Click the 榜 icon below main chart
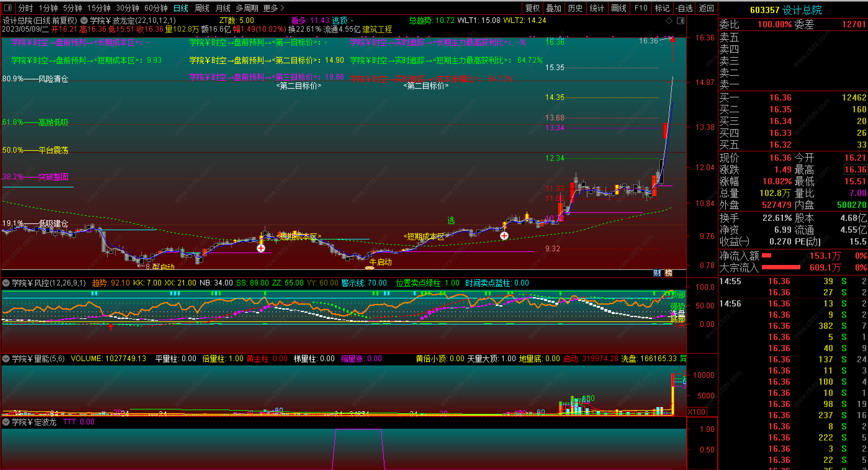Screen dimensions: 868x470 (668, 273)
